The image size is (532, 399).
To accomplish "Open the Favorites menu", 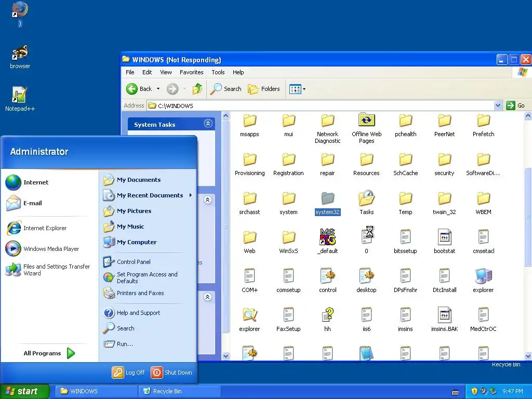I will [x=191, y=72].
